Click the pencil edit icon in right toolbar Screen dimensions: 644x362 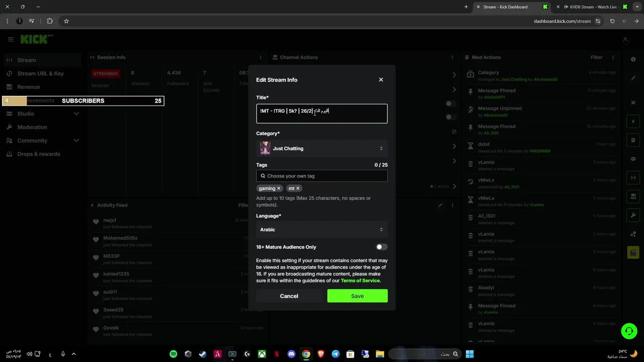[633, 78]
